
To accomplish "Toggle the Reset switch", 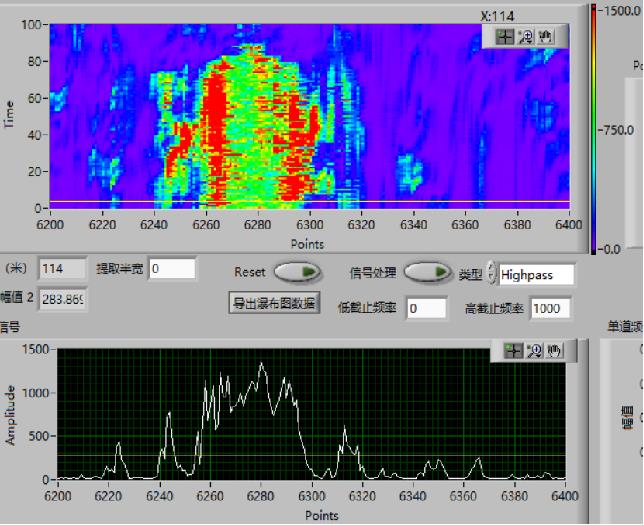I will (297, 272).
